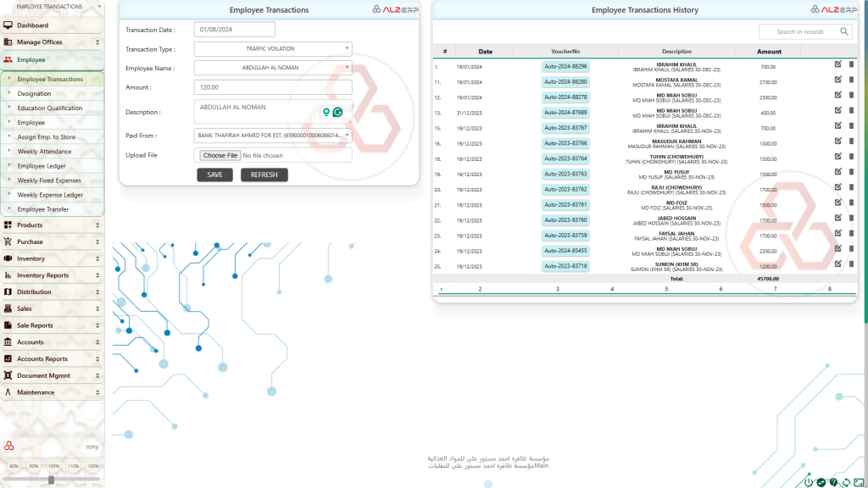Toggle the fullscreen icon at the bottom right
The image size is (868, 488).
(x=859, y=482)
